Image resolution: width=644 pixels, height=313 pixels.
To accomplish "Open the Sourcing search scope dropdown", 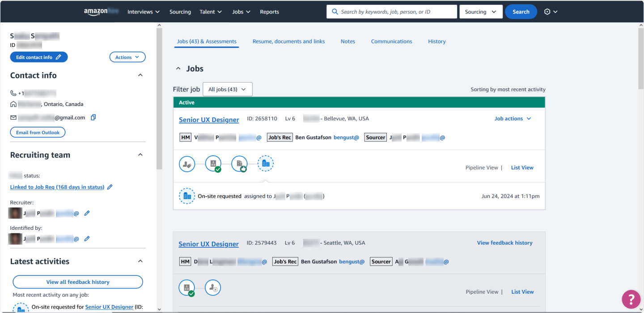I will pyautogui.click(x=481, y=12).
